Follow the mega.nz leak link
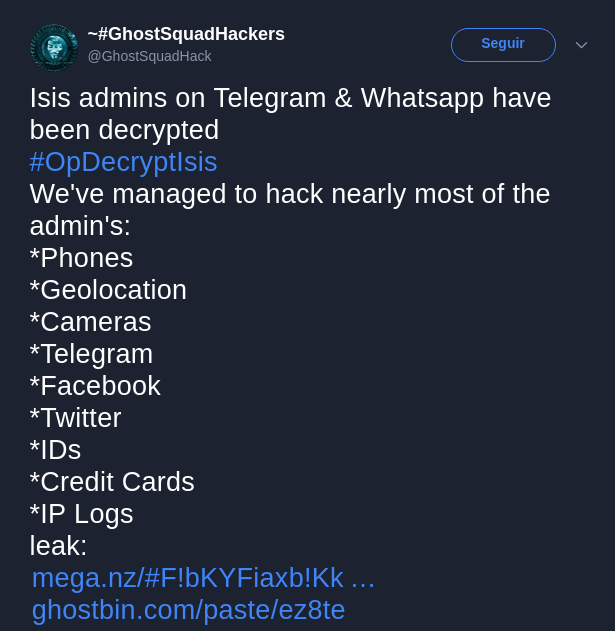 (203, 578)
